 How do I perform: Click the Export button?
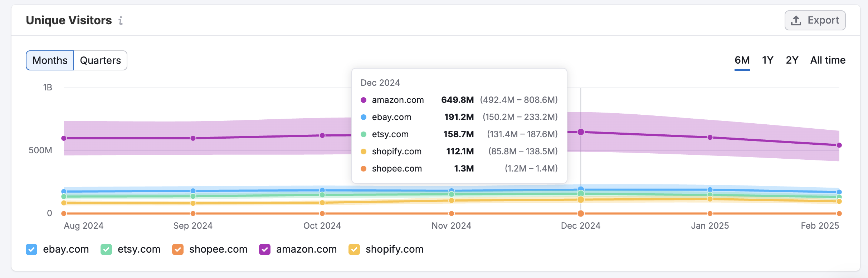[815, 20]
